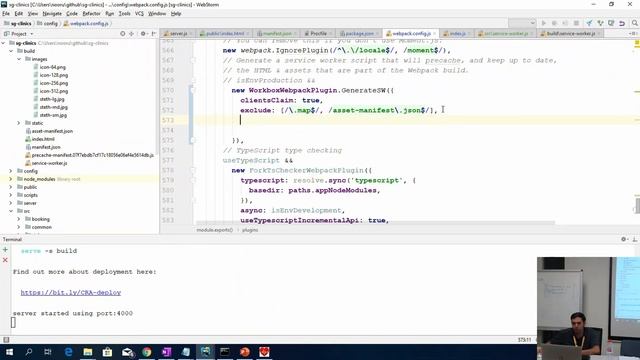Switch to the build\service-worker.js tab
Image resolution: width=640 pixels, height=360 pixels.
tap(571, 33)
